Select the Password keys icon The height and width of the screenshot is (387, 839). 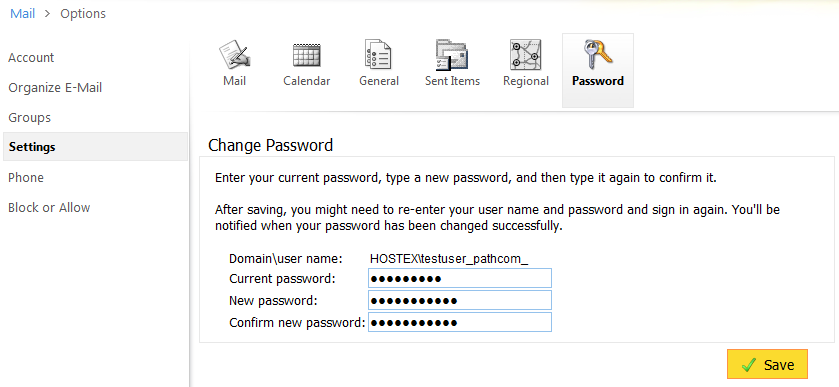(598, 54)
